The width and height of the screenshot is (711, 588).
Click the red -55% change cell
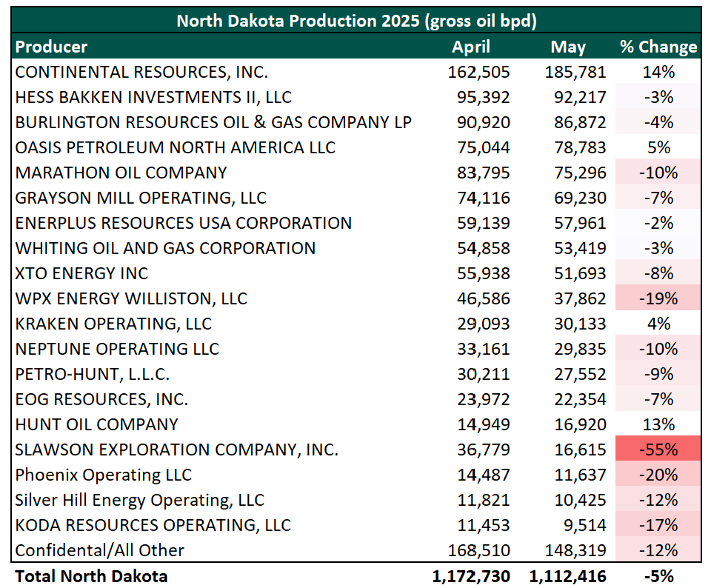point(658,450)
